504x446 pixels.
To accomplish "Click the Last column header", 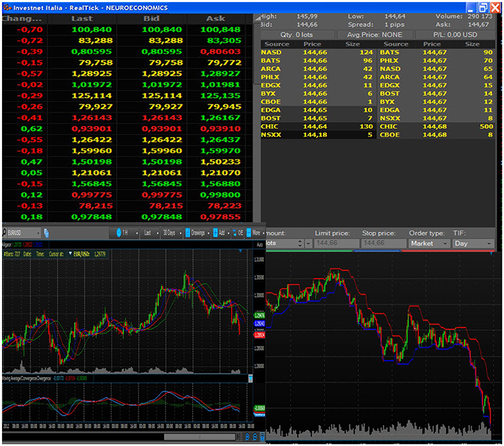I will (x=82, y=18).
